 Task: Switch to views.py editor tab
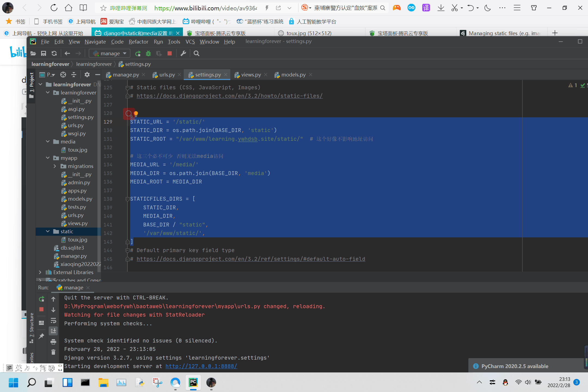[251, 75]
